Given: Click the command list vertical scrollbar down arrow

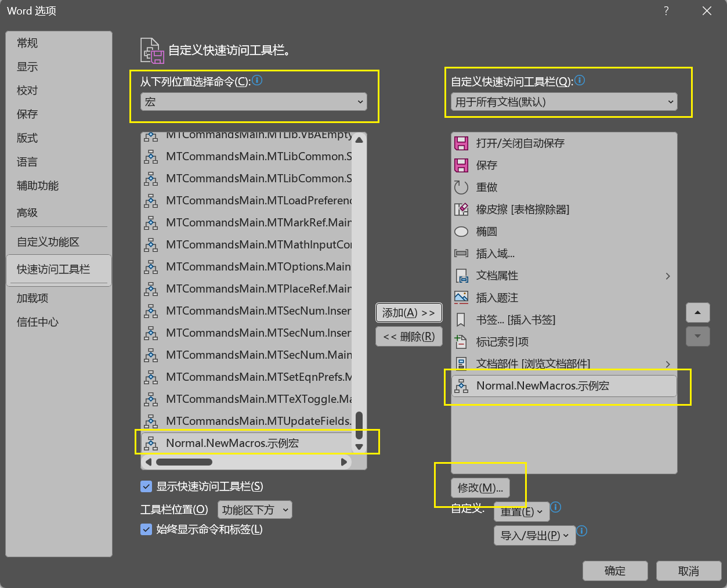Looking at the screenshot, I should (359, 447).
